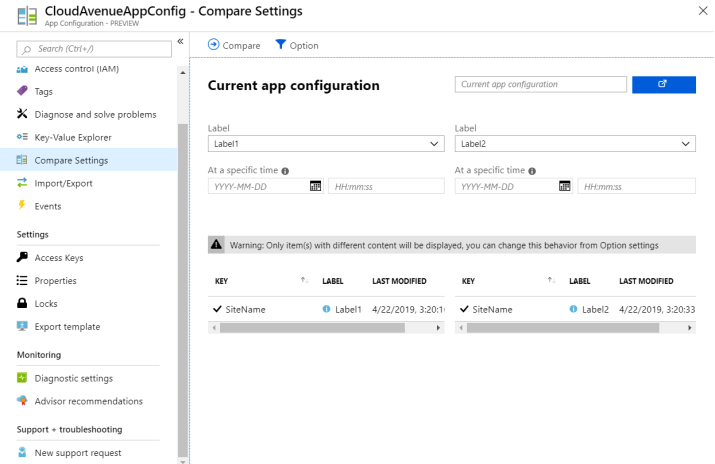The width and height of the screenshot is (715, 464).
Task: Click left table scroll right arrow
Action: 438,328
